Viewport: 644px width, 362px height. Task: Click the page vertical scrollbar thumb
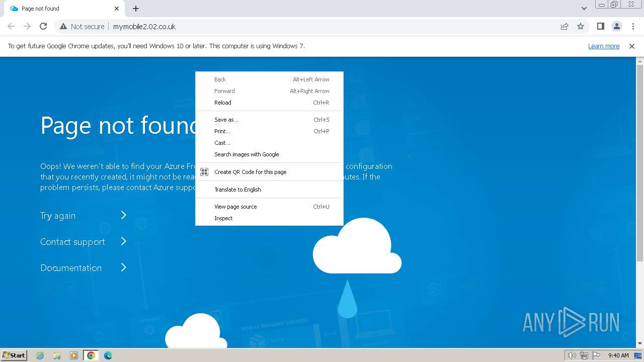click(640, 163)
